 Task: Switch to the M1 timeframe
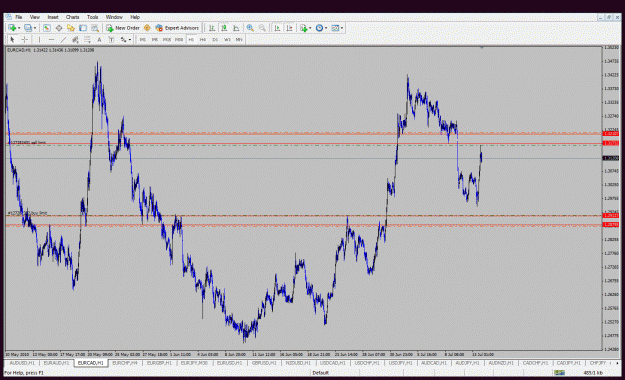point(143,39)
